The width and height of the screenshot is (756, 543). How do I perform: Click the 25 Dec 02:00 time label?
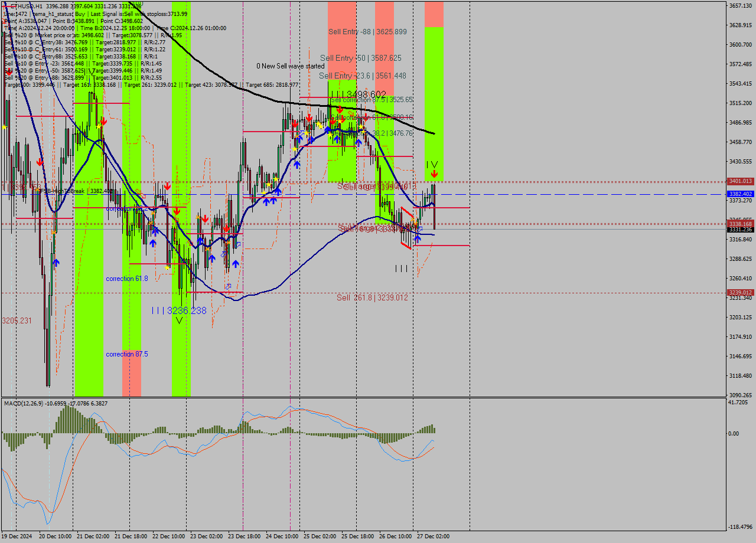(320, 537)
